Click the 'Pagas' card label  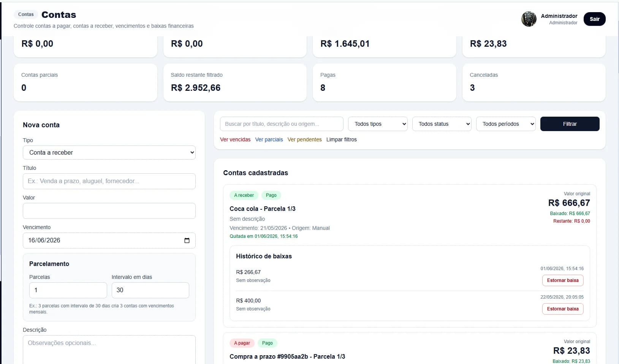coord(328,75)
